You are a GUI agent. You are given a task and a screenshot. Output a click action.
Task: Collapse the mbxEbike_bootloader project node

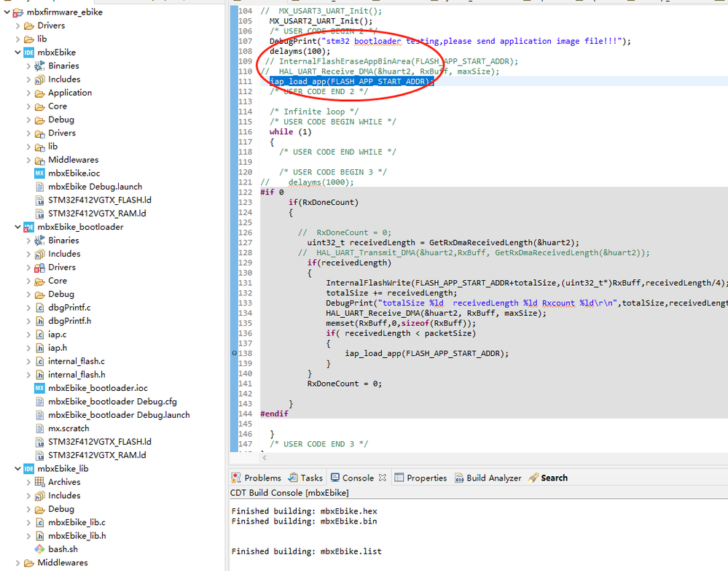(x=17, y=228)
